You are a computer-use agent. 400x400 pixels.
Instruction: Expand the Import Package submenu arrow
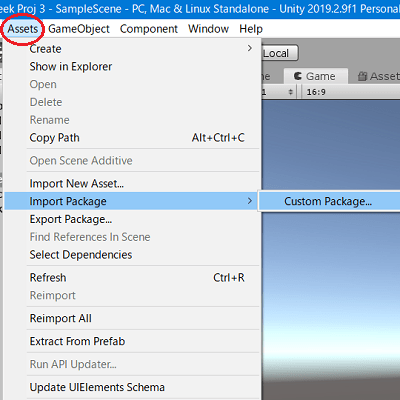click(x=250, y=201)
